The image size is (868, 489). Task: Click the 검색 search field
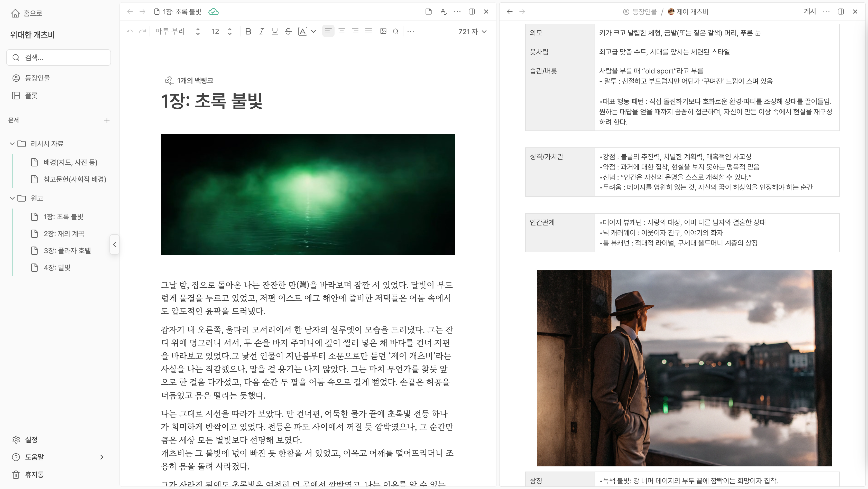point(59,58)
